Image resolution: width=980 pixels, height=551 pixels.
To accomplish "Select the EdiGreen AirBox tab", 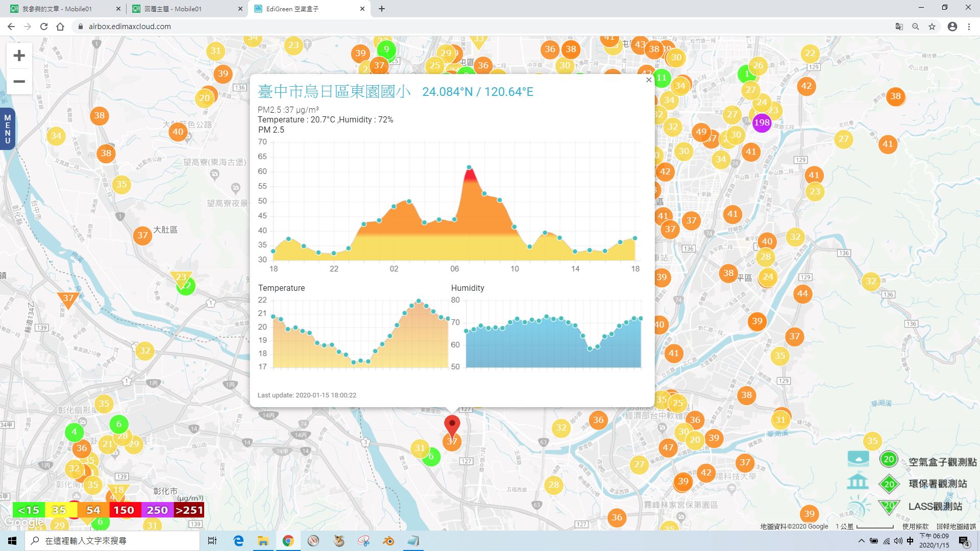I will coord(309,9).
